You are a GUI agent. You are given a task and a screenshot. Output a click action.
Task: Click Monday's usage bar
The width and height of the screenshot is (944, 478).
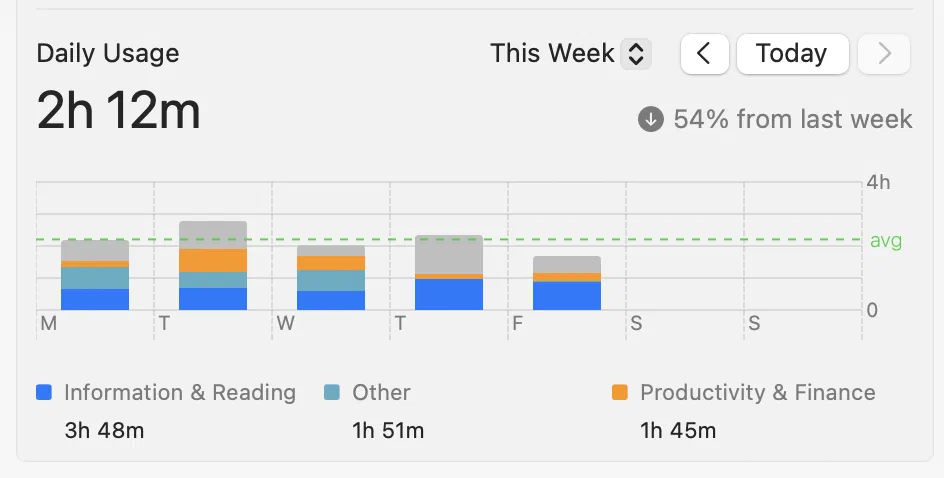(x=95, y=275)
